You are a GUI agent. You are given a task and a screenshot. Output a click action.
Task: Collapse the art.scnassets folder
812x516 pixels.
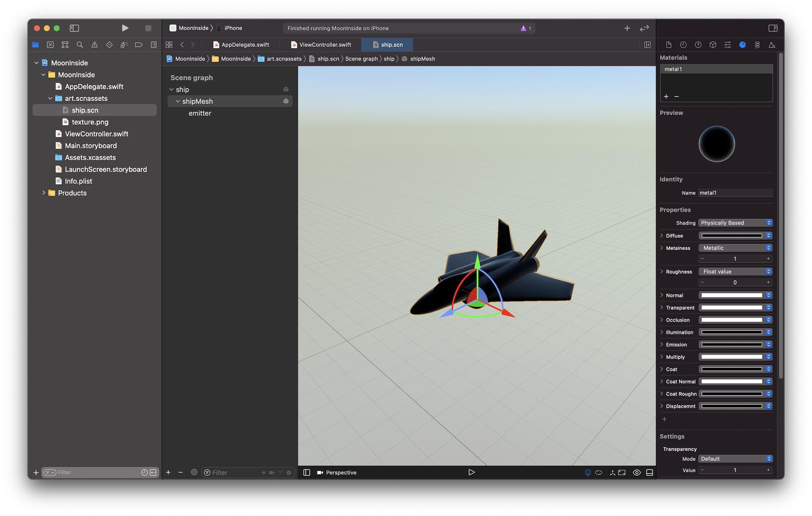tap(50, 98)
